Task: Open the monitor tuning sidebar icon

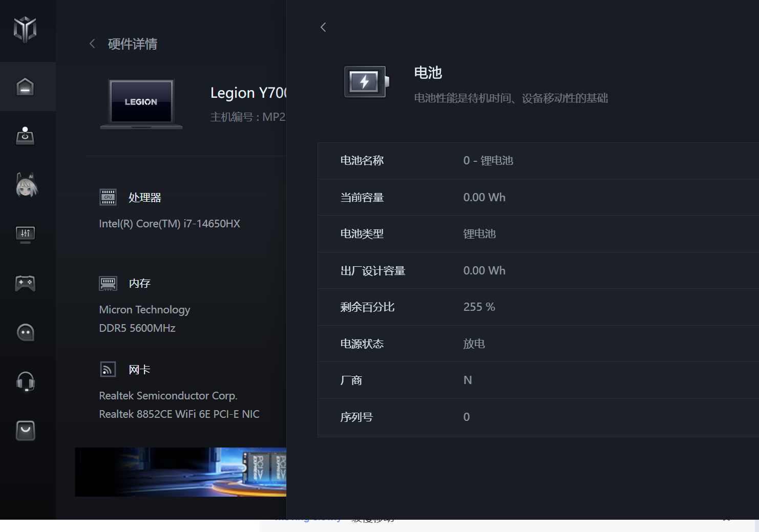Action: click(x=25, y=235)
